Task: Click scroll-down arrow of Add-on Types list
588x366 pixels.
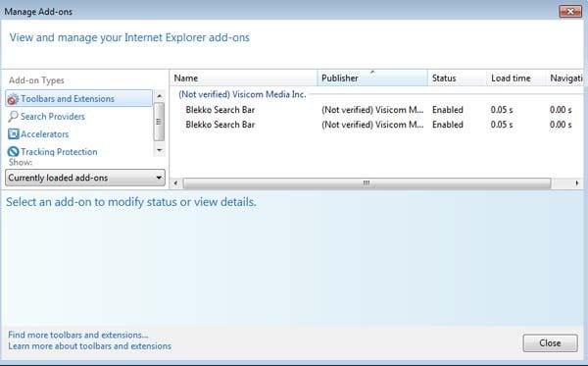Action: click(x=160, y=150)
